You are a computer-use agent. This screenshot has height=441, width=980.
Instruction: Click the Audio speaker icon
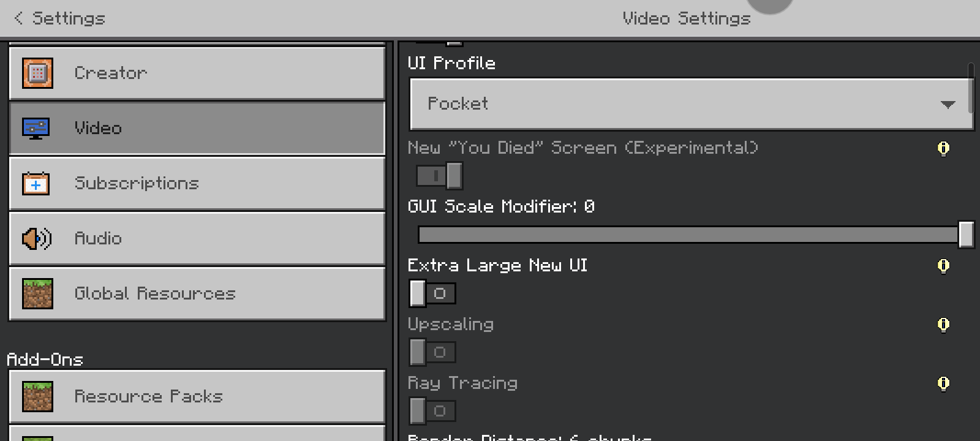click(x=37, y=238)
